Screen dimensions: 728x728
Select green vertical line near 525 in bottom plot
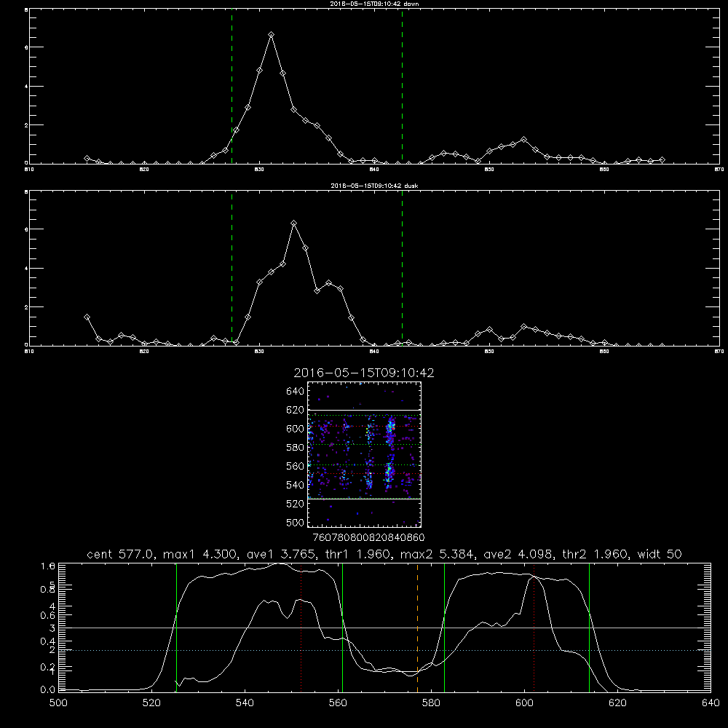176,628
